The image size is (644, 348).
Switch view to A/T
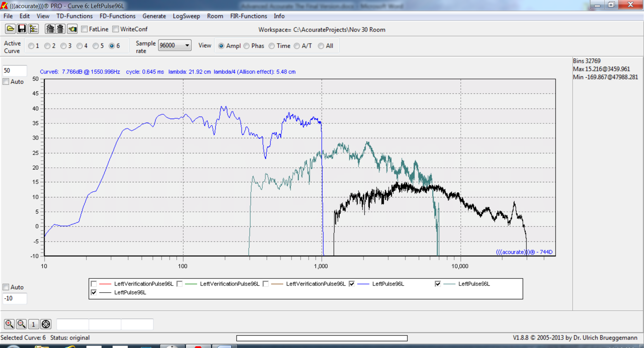click(x=297, y=46)
